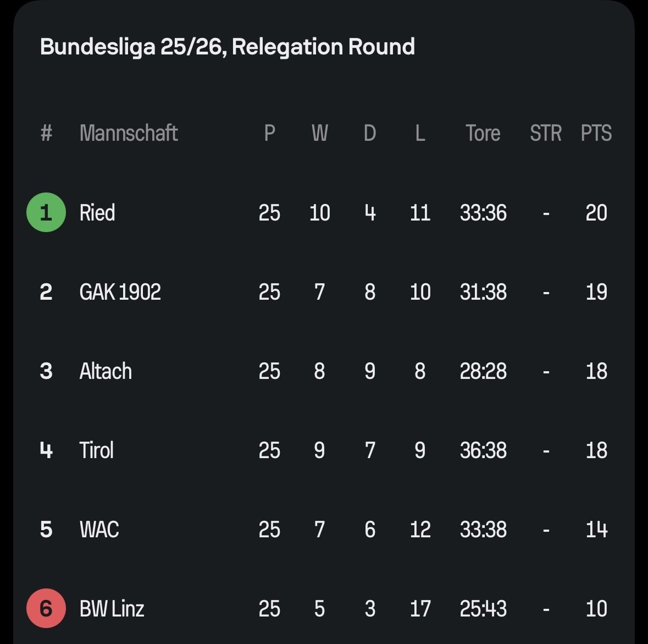Click the P games played header
Viewport: 648px width, 644px height.
269,133
